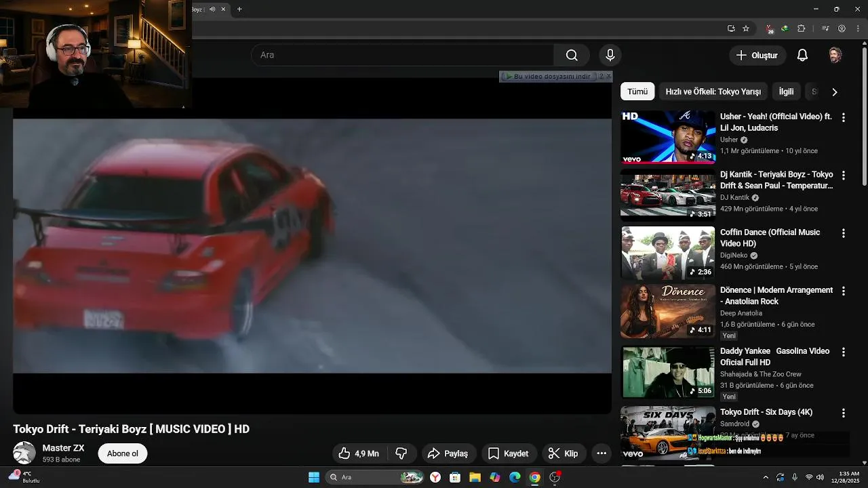Close the download video overlay bar
Viewport: 868px width, 488px height.
click(x=608, y=77)
